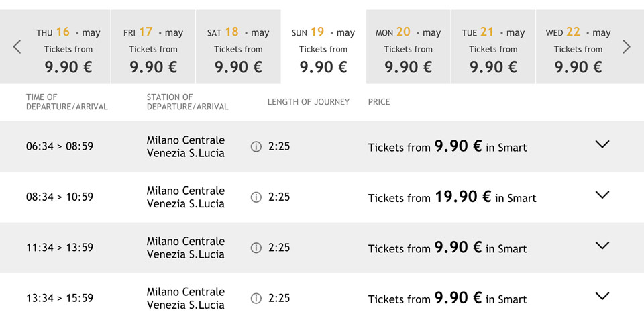Open the WED 22 may date tab
The height and width of the screenshot is (320, 644).
578,48
